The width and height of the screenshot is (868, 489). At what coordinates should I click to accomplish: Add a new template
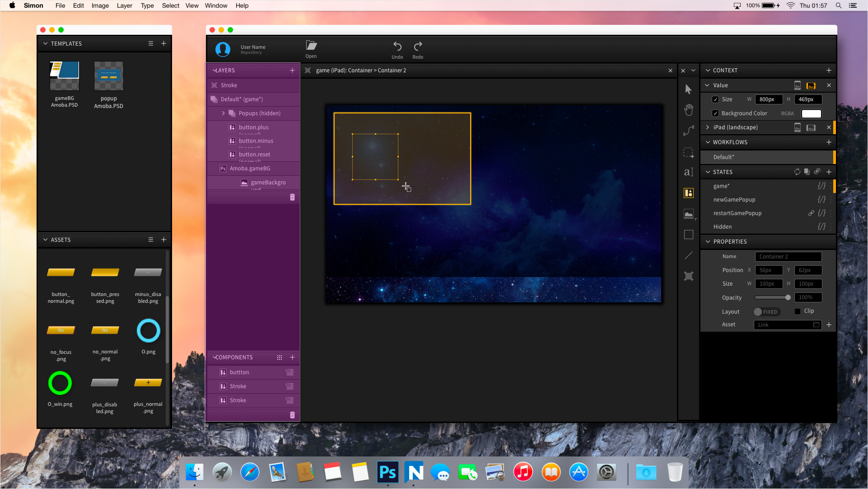[x=163, y=44]
